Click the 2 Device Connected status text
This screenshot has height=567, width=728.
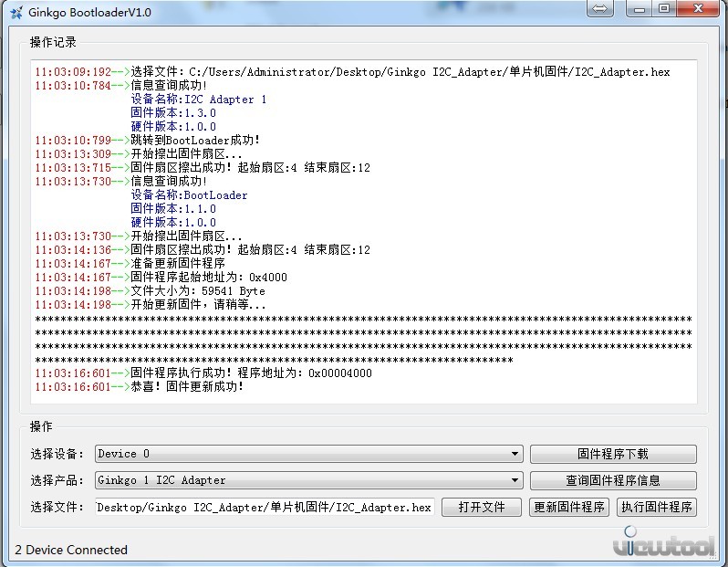pos(71,550)
